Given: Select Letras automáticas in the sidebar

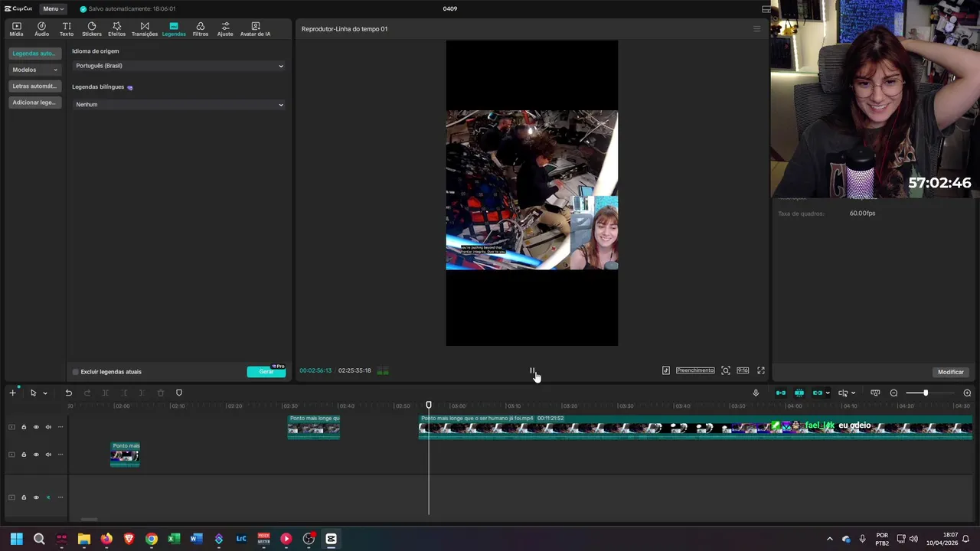Looking at the screenshot, I should click(x=34, y=86).
